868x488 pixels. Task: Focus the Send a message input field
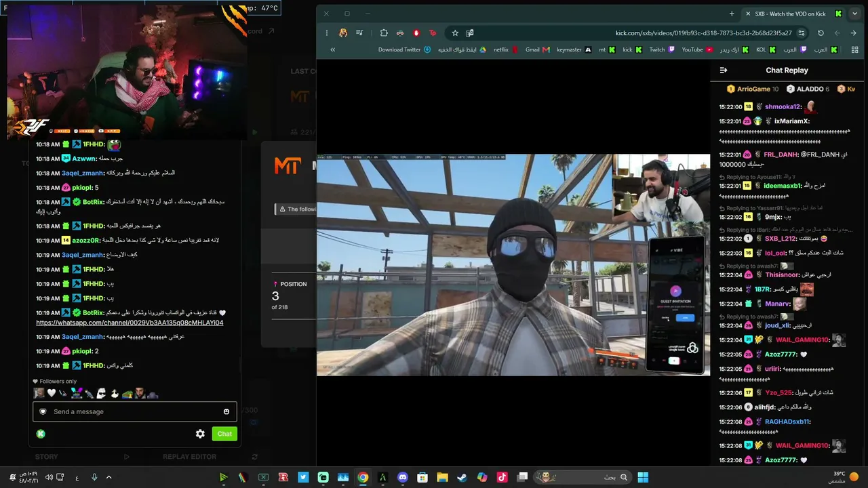point(135,411)
